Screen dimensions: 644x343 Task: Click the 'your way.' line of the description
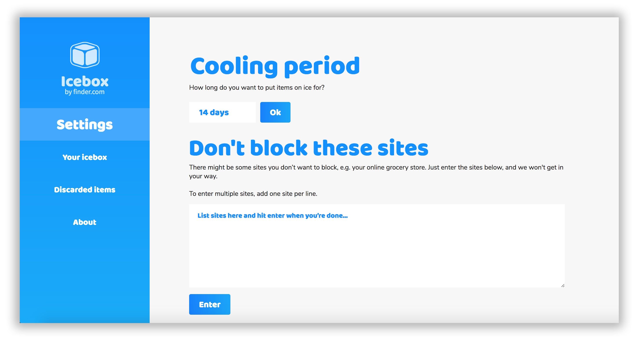coord(203,176)
